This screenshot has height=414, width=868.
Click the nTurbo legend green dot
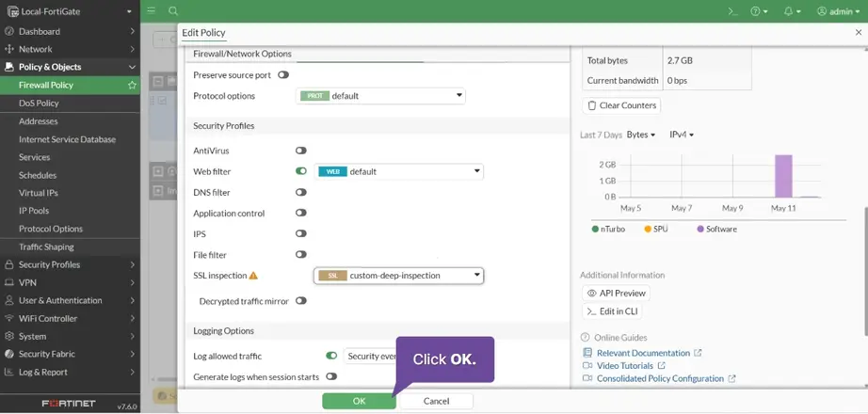click(595, 230)
